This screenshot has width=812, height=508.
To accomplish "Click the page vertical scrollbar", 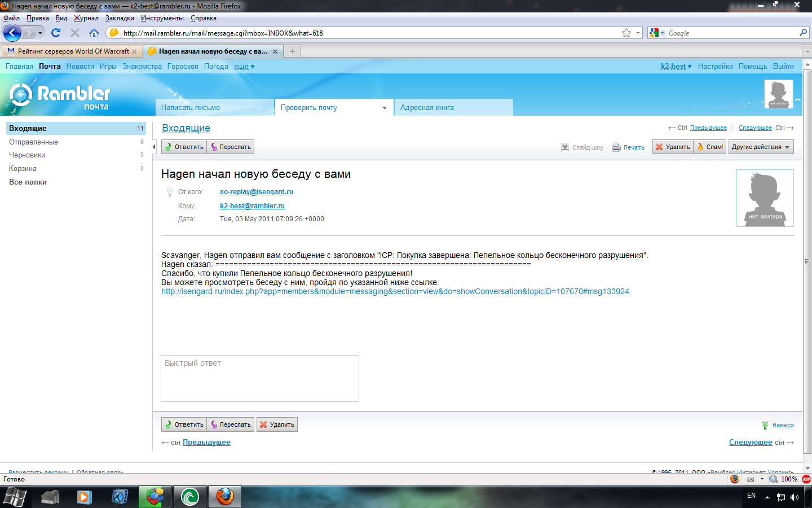I will pos(807,261).
